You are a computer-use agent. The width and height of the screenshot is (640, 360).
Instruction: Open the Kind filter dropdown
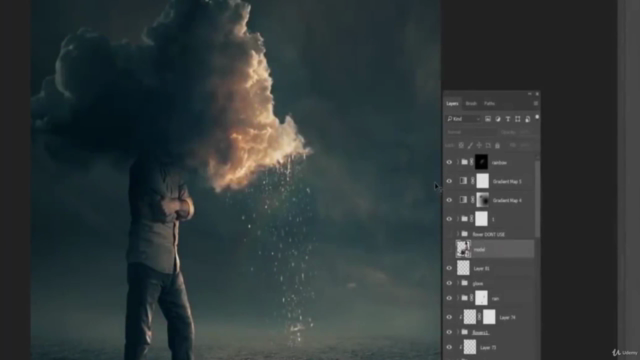(x=464, y=119)
